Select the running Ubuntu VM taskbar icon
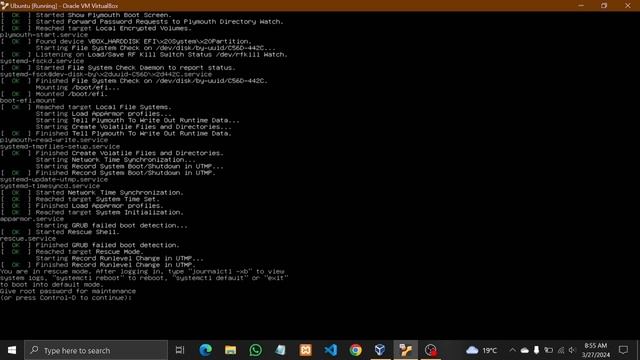Screen dimensions: 640x360 pyautogui.click(x=405, y=350)
